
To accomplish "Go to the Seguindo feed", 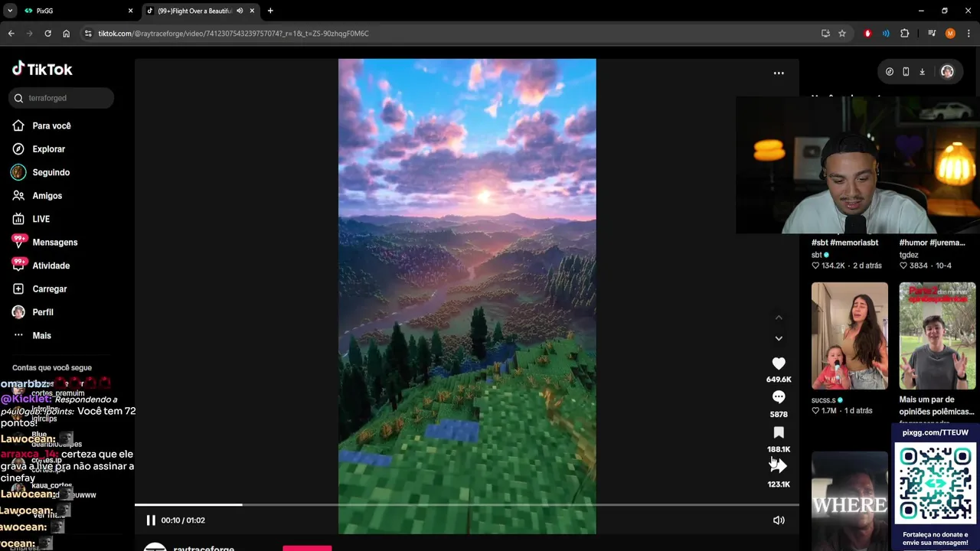I will point(51,172).
